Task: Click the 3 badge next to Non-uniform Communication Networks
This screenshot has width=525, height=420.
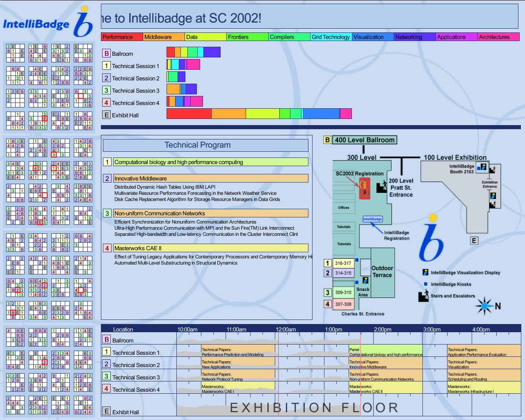Action: click(x=107, y=213)
